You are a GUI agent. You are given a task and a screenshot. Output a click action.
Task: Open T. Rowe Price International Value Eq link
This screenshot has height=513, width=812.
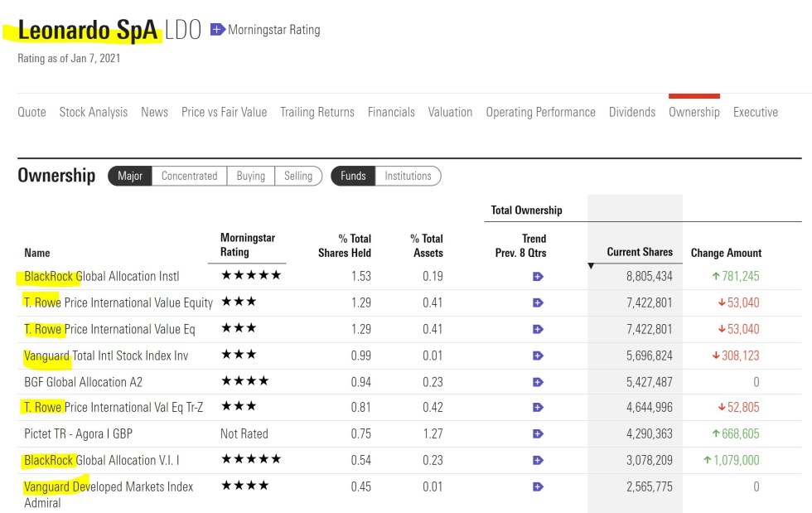[x=109, y=329]
